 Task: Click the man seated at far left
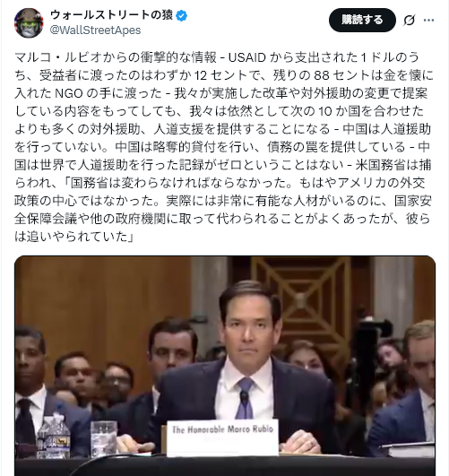29,388
